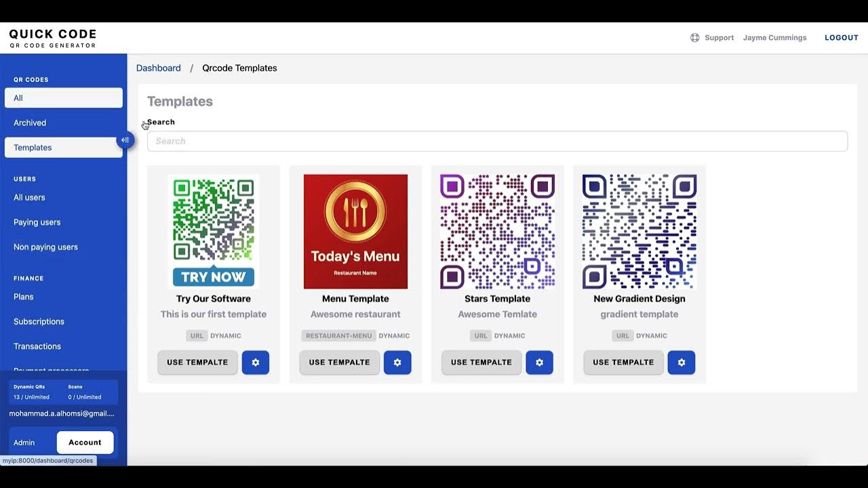Open settings gear on Menu Template

pos(397,363)
